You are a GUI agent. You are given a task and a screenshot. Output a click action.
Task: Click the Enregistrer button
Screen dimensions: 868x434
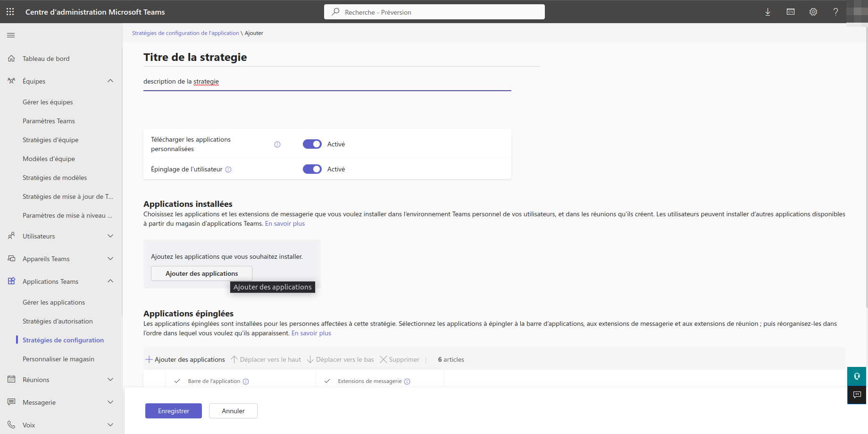coord(173,411)
